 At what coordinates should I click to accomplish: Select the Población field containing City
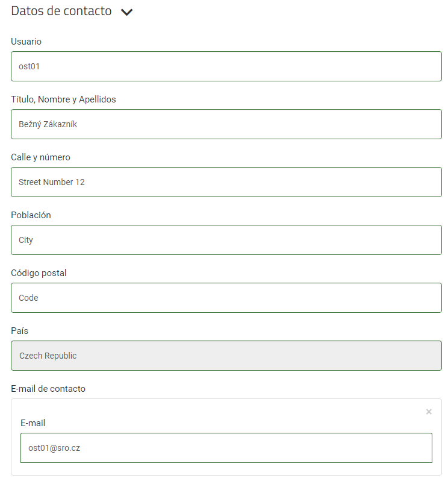226,240
